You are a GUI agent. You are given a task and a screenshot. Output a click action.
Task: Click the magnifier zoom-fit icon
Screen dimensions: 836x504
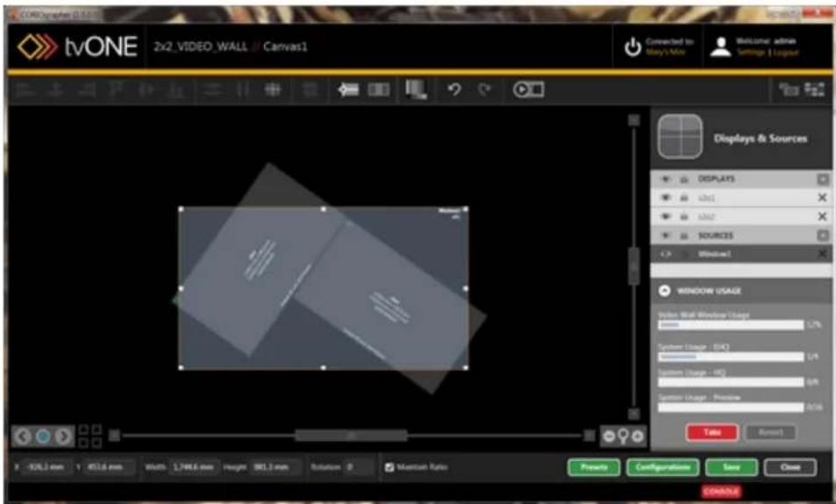(x=623, y=437)
